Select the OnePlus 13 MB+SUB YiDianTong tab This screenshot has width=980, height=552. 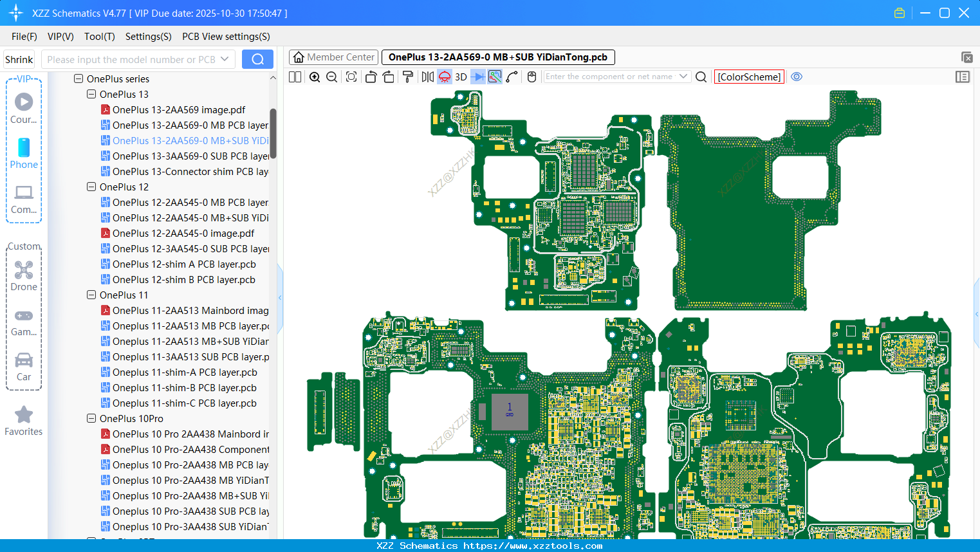[498, 57]
